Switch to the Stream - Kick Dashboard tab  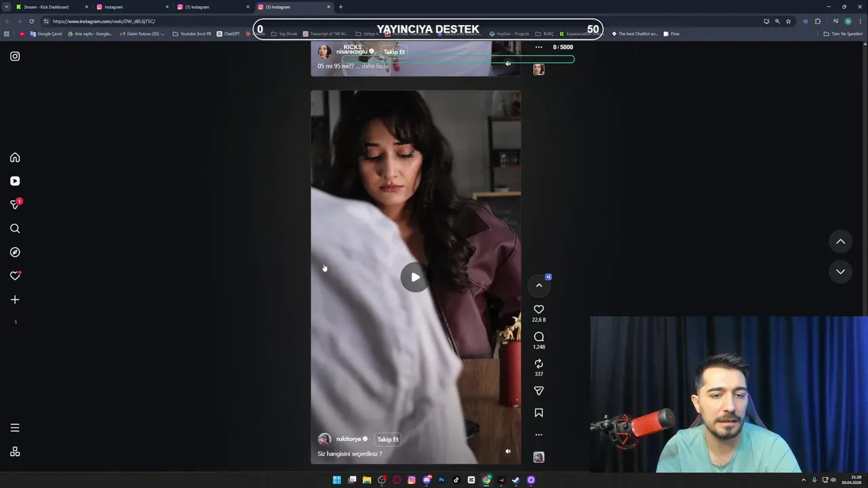pyautogui.click(x=49, y=7)
